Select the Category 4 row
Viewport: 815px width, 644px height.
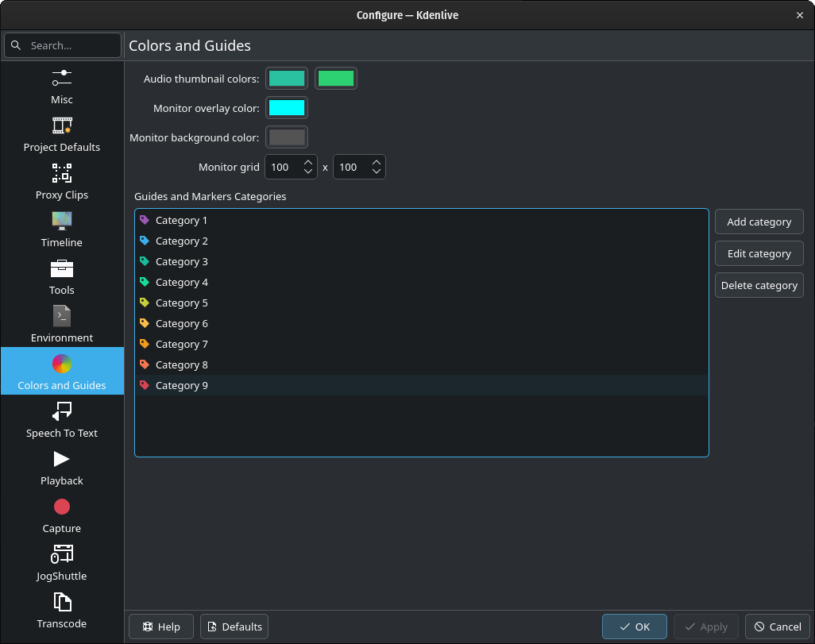click(422, 282)
